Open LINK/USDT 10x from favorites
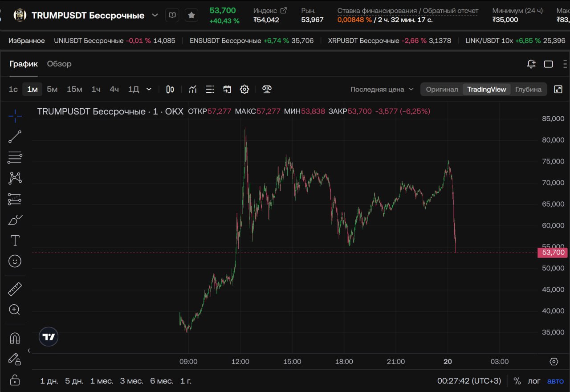 tap(515, 41)
